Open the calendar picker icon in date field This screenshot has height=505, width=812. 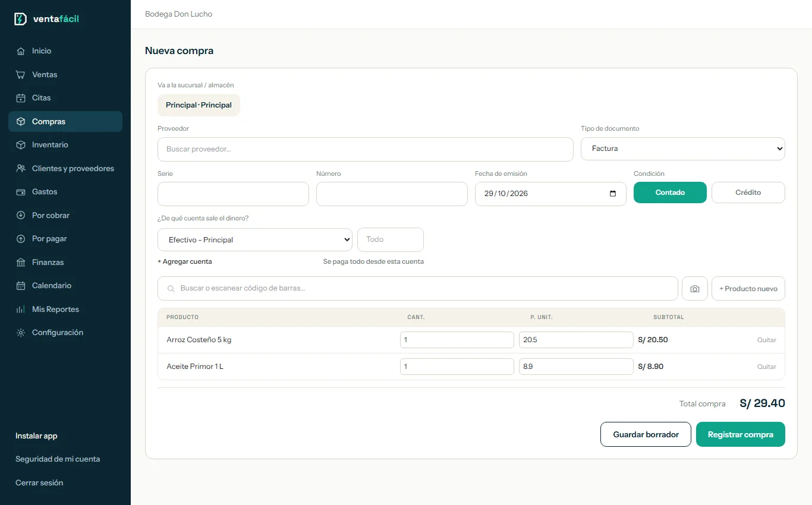point(613,194)
